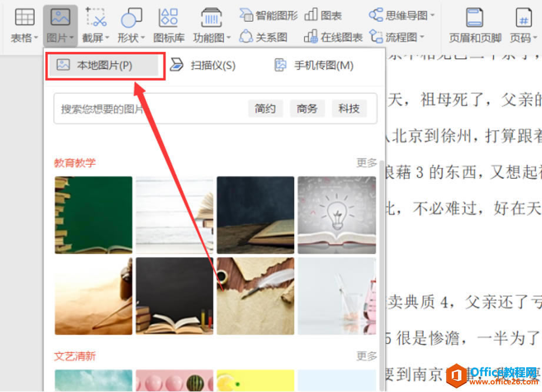Viewport: 542px width, 392px height.
Task: Click the 形状 shapes icon
Action: pyautogui.click(x=131, y=17)
